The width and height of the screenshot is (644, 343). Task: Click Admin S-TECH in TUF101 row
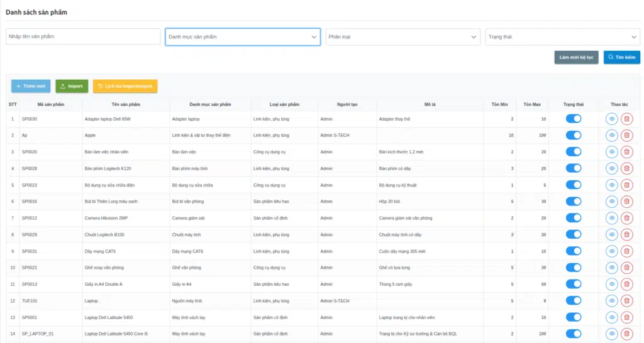(335, 301)
